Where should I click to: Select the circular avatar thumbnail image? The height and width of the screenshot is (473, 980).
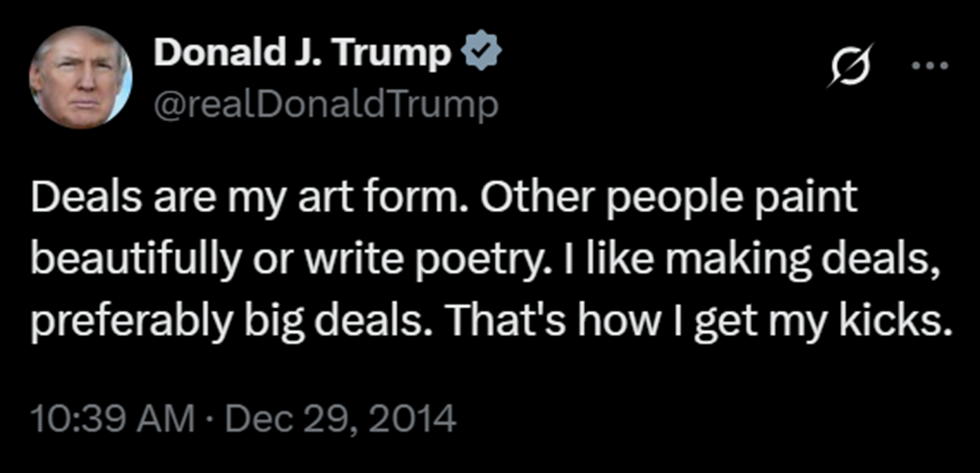(x=81, y=78)
